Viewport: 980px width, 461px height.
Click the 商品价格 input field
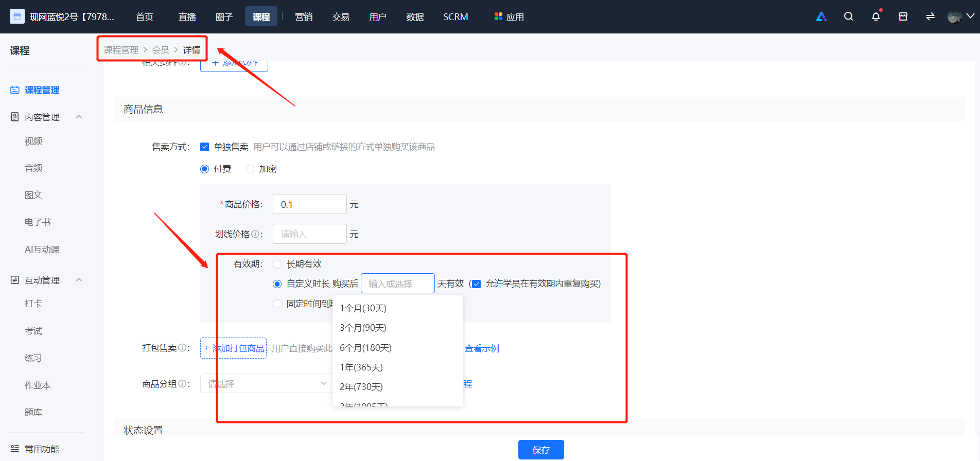coord(310,204)
